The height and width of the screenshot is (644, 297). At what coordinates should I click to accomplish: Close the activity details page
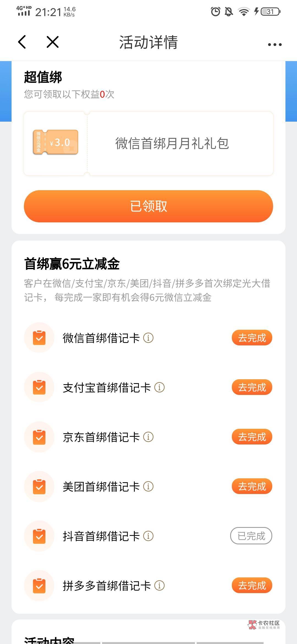coord(53,42)
